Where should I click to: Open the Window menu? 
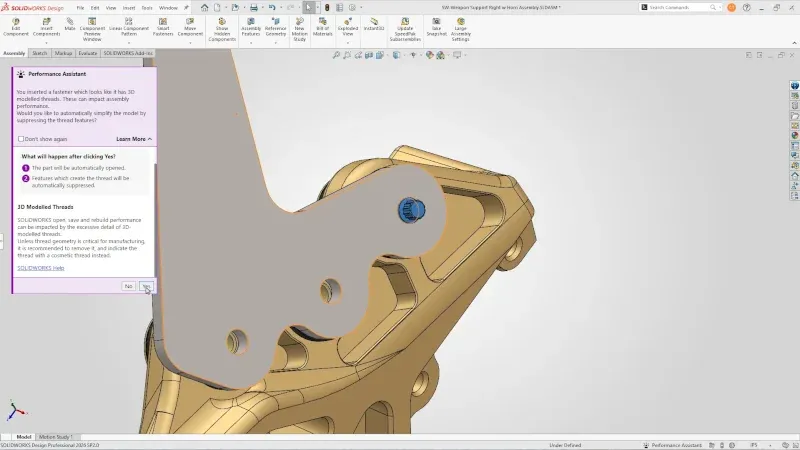(x=168, y=8)
